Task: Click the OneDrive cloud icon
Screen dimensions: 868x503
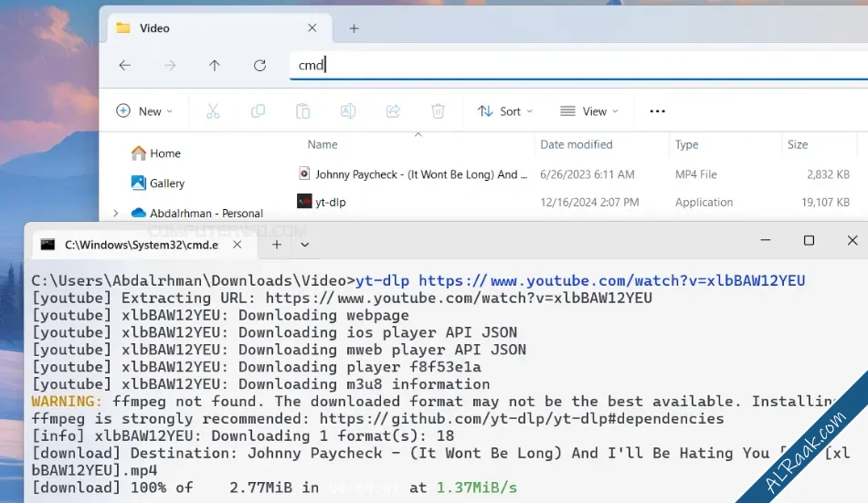Action: (138, 213)
